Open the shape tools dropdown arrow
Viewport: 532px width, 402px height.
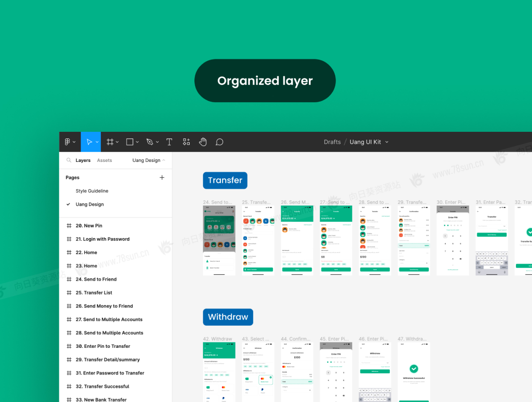click(x=137, y=142)
